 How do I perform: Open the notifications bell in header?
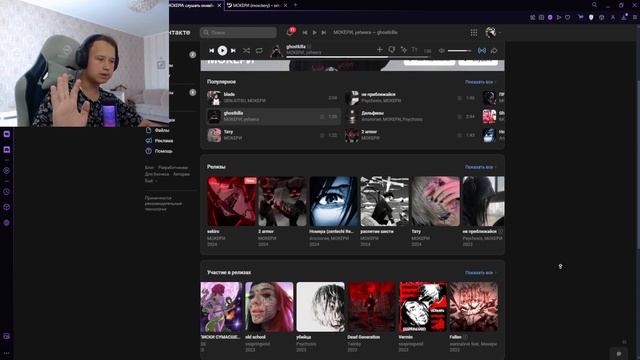290,32
